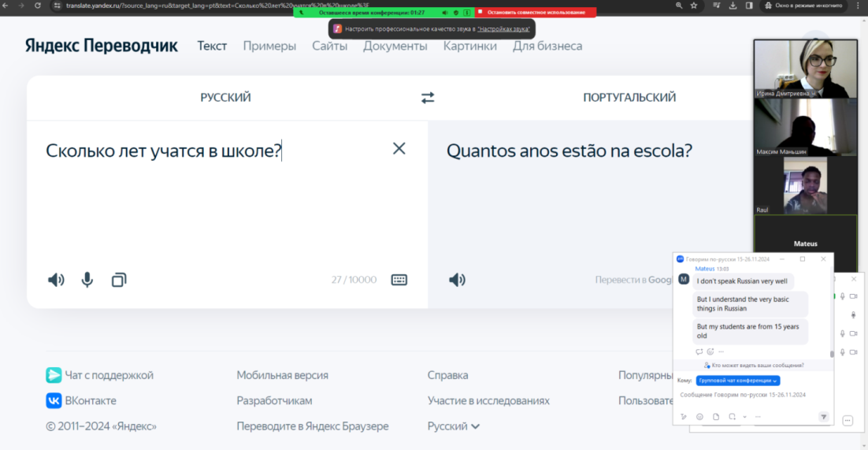Open Участие в исследованиях link

pos(488,400)
